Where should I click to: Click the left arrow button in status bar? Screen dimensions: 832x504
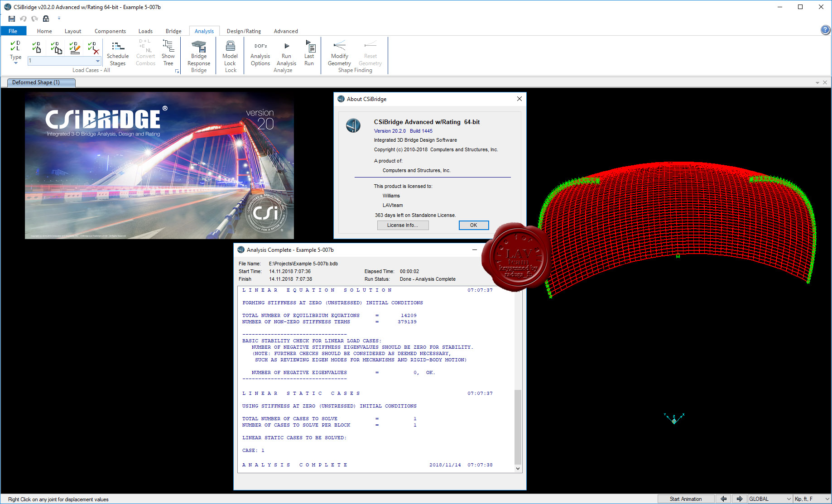[x=724, y=499]
